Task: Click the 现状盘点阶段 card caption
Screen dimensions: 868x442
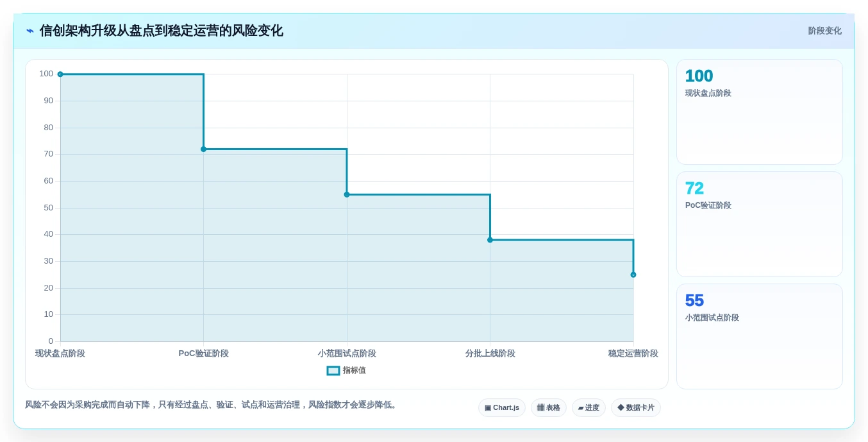Action: pos(708,94)
